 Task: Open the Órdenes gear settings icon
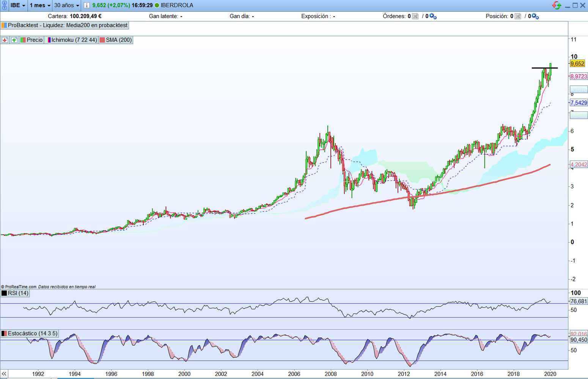pos(433,16)
